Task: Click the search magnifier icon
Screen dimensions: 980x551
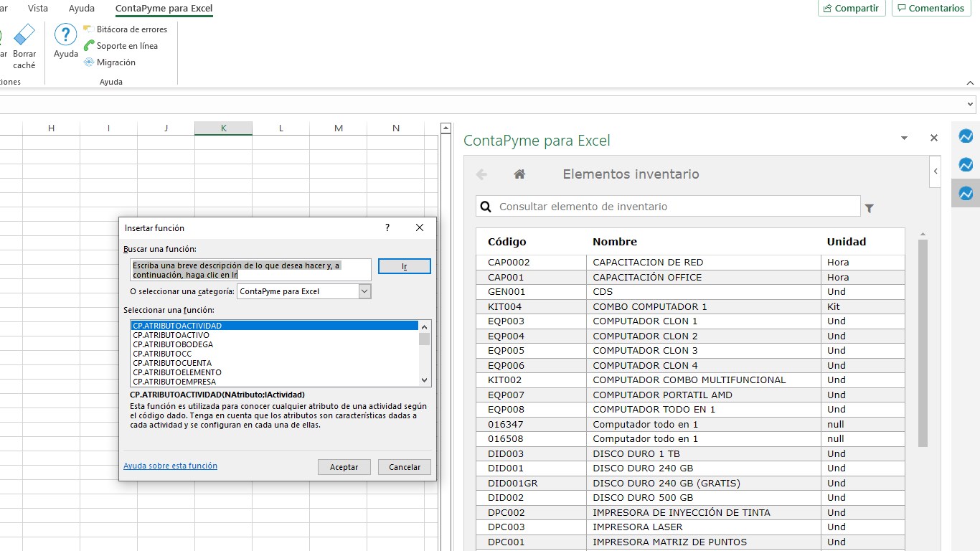Action: click(x=486, y=207)
